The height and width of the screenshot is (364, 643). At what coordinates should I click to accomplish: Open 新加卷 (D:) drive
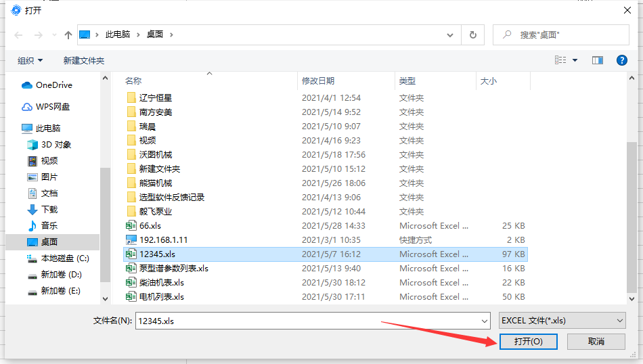coord(54,274)
